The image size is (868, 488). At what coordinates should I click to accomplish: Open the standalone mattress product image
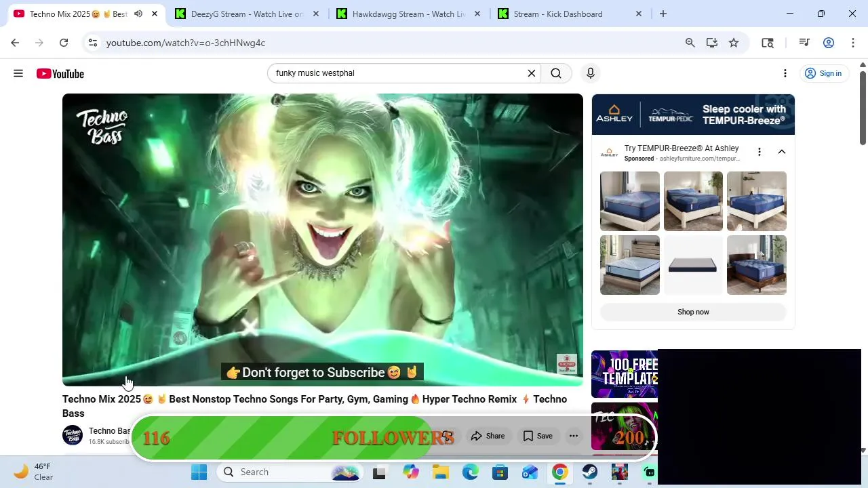tap(693, 265)
